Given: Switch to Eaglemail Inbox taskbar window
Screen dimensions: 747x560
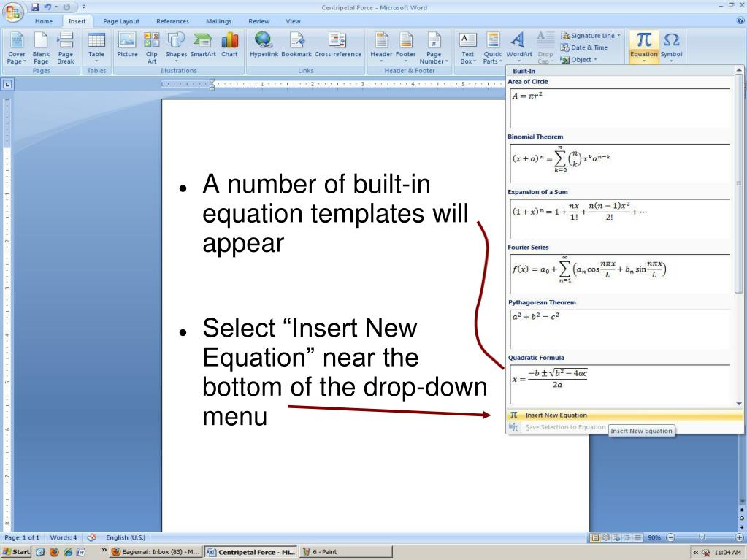Looking at the screenshot, I should pos(156,552).
